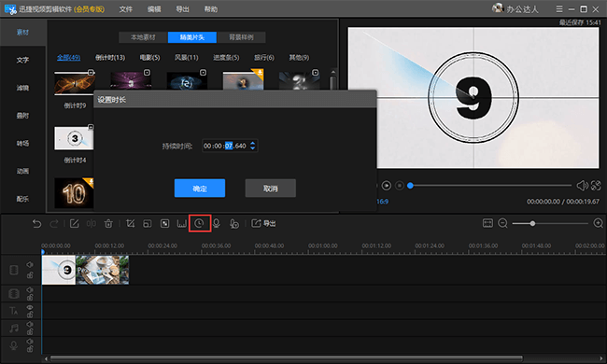The width and height of the screenshot is (607, 364).
Task: Confirm the duration with 确定 button
Action: (x=200, y=189)
